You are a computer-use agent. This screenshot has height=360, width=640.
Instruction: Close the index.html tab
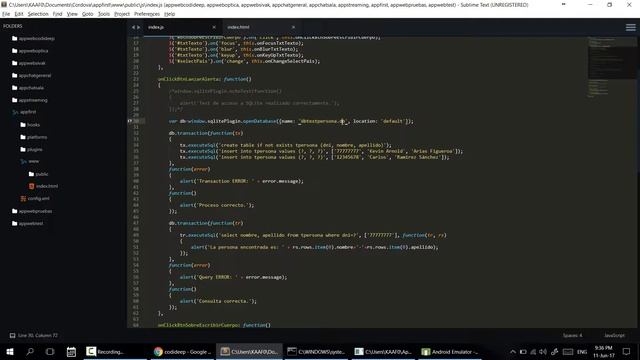click(x=293, y=27)
